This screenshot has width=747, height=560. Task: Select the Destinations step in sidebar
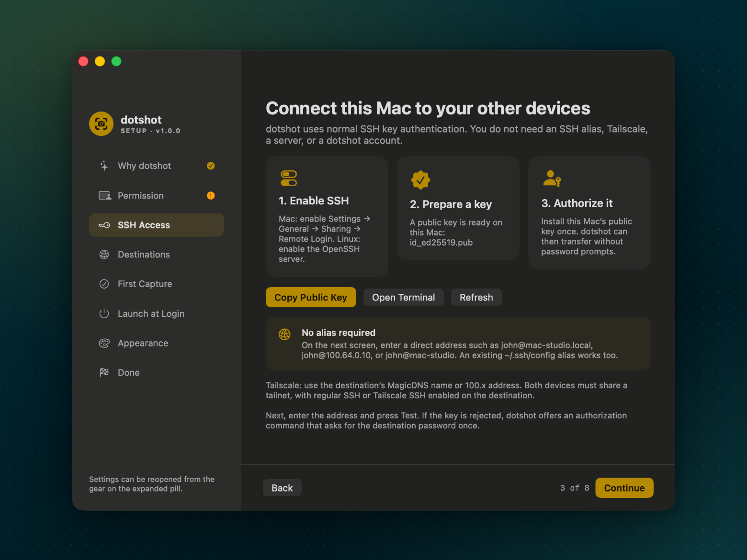(x=157, y=255)
